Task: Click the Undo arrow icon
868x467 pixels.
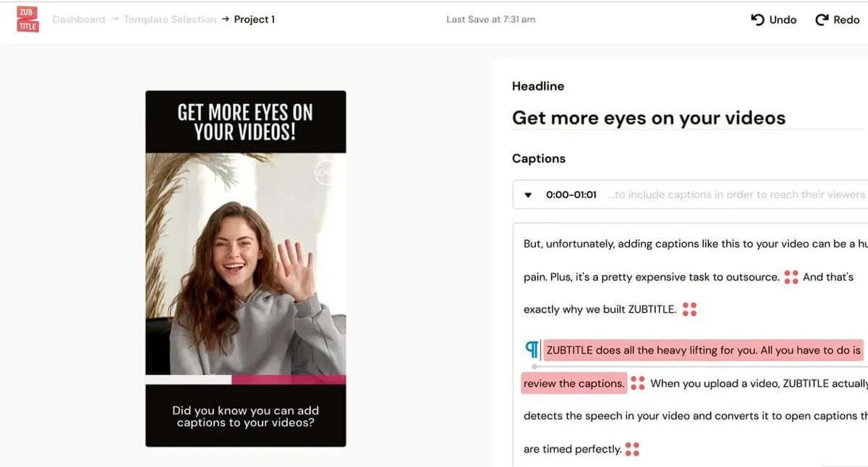Action: 757,20
